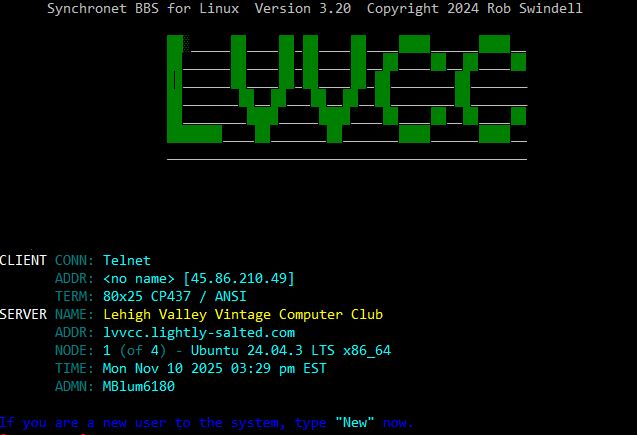The height and width of the screenshot is (435, 637).
Task: Click the word "New" in the prompt
Action: point(355,423)
